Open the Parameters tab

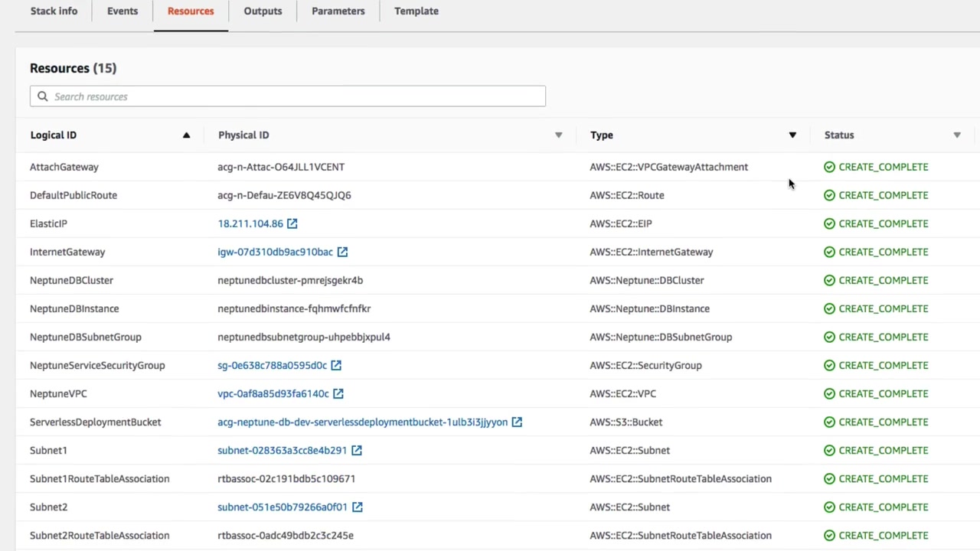coord(338,11)
